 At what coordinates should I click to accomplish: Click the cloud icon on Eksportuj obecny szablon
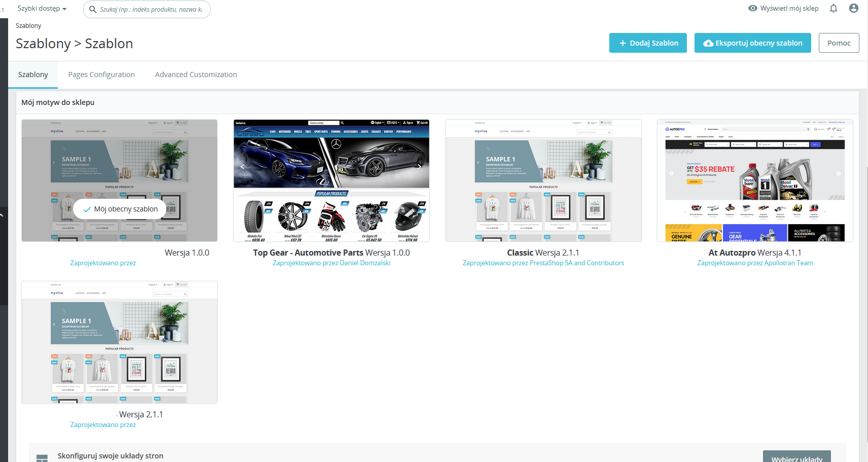[708, 43]
